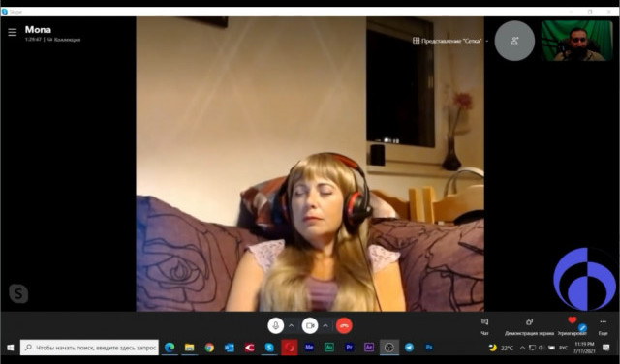Screen dimensions: 620x364
Task: Switch to Adobe Premiere Pro in taskbar
Action: click(x=349, y=348)
